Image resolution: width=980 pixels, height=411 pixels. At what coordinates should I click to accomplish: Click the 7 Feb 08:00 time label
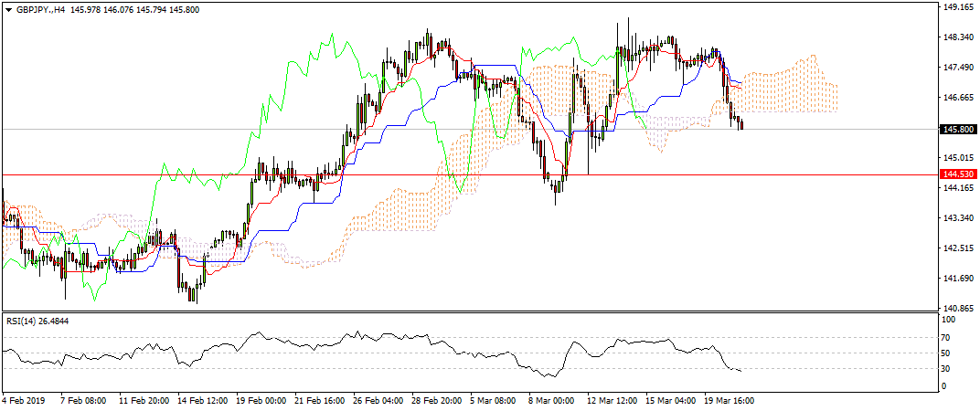[83, 400]
